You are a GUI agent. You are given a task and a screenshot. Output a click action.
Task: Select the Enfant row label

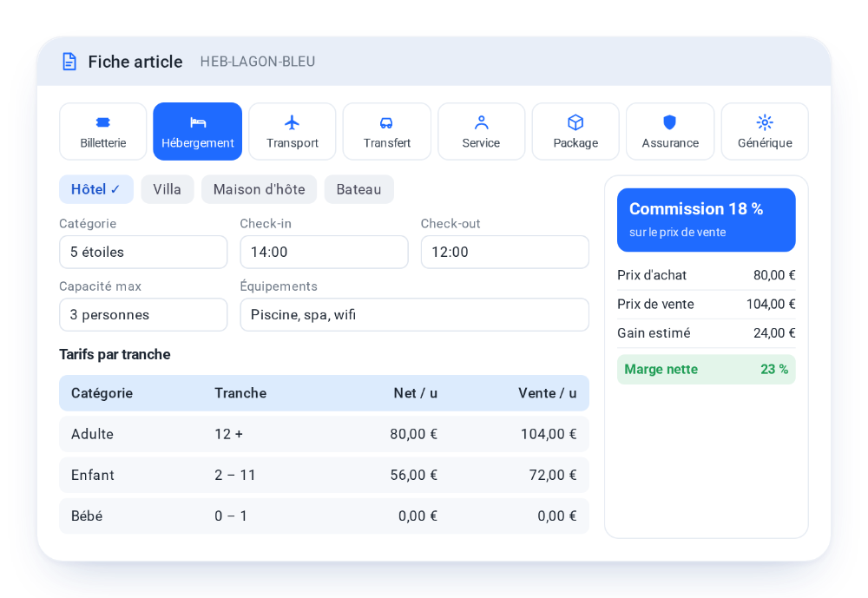(x=93, y=475)
